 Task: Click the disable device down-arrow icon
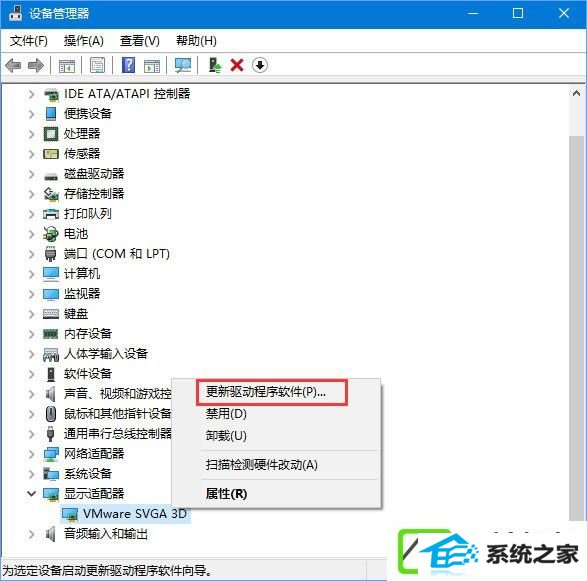pos(260,66)
